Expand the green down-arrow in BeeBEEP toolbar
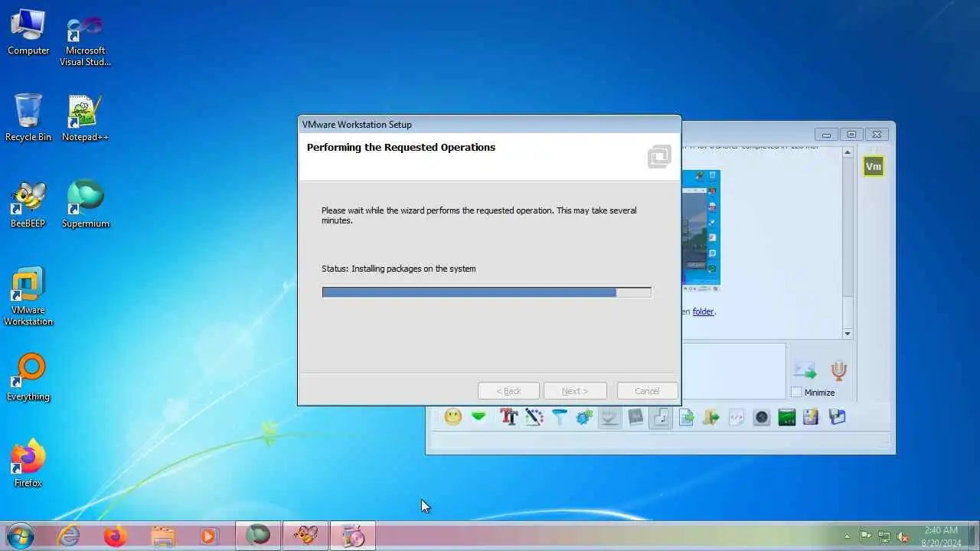This screenshot has height=551, width=980. click(479, 417)
